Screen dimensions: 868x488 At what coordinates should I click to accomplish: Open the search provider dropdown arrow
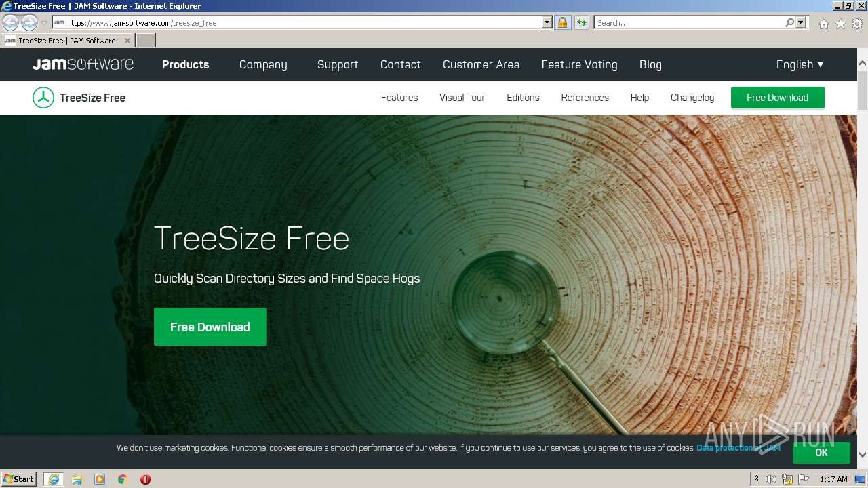(x=801, y=23)
